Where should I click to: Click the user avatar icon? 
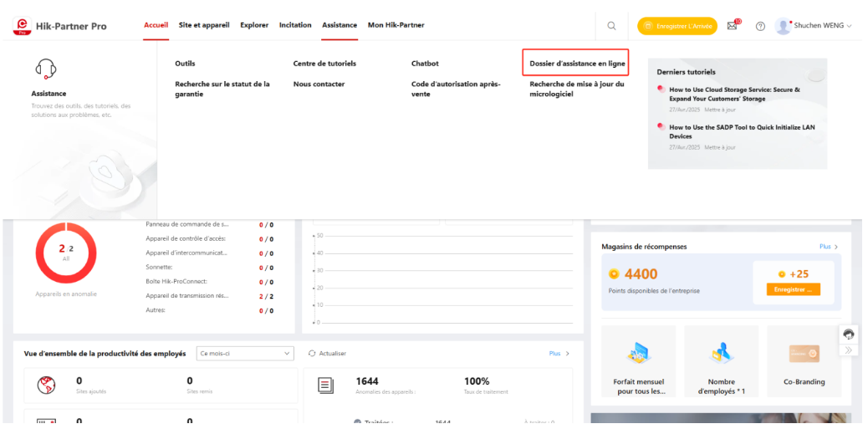[783, 26]
